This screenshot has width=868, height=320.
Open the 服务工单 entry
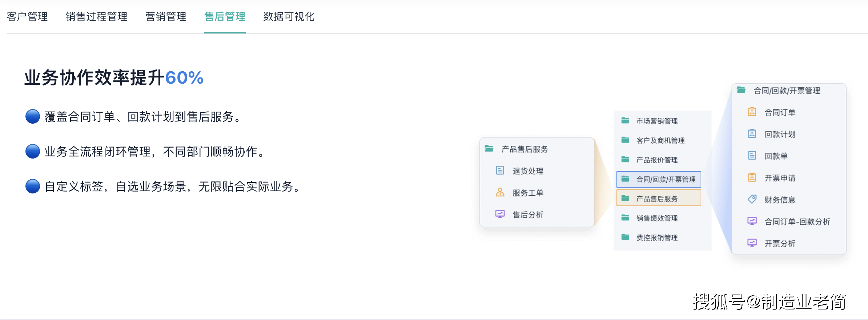click(528, 193)
